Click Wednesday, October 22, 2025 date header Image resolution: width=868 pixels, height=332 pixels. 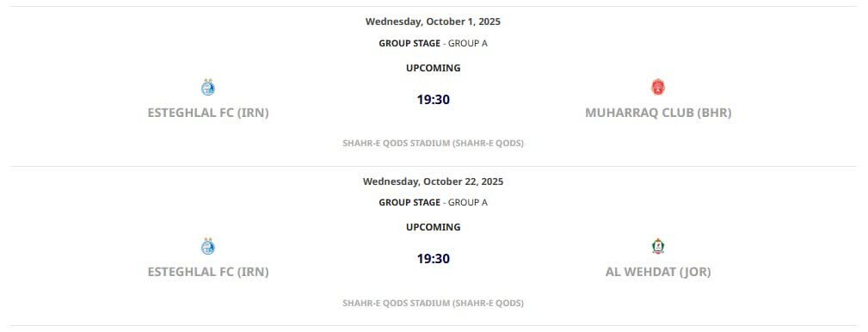coord(433,181)
